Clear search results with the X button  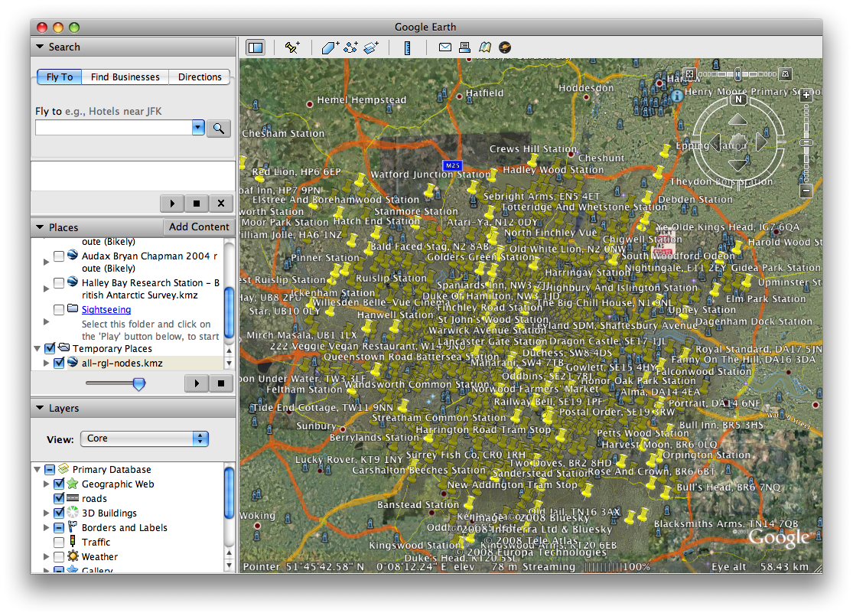tap(221, 204)
